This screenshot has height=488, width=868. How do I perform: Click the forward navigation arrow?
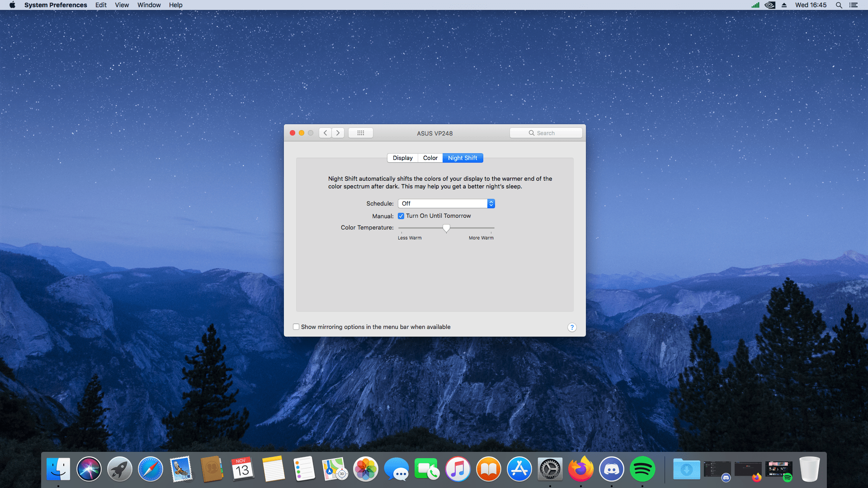point(338,133)
